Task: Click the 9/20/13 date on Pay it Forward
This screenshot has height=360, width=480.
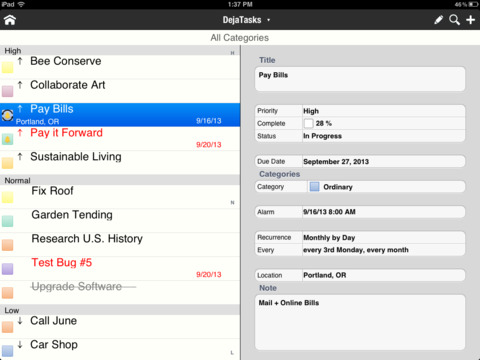Action: point(209,145)
